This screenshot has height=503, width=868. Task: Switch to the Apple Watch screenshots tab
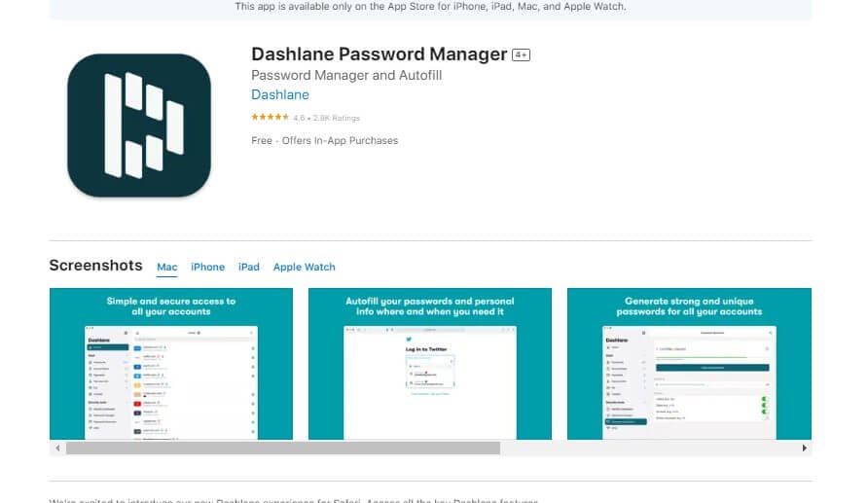304,267
